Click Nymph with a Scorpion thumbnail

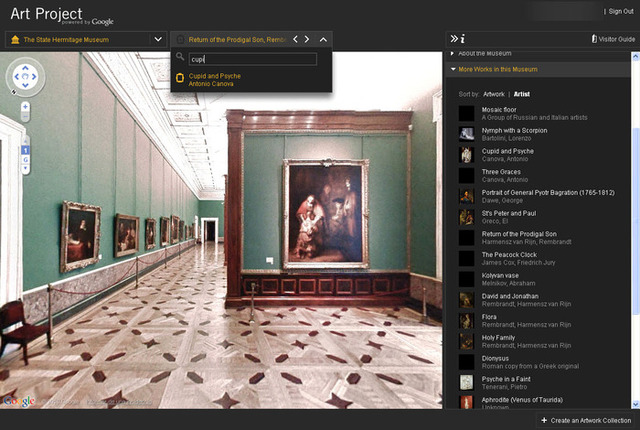466,134
